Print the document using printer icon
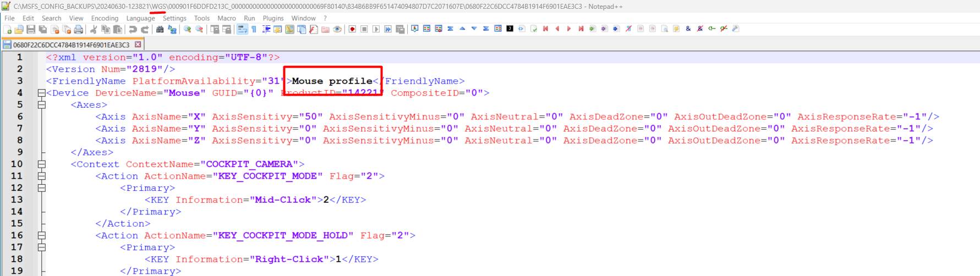980x276 pixels. coord(78,29)
